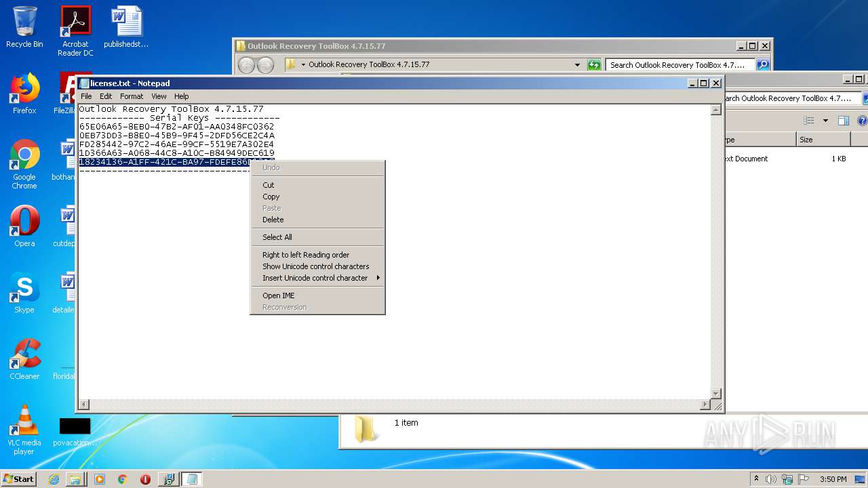Viewport: 868px width, 488px height.
Task: Launch Acrobat Reader DC from desktop
Action: pyautogui.click(x=75, y=31)
